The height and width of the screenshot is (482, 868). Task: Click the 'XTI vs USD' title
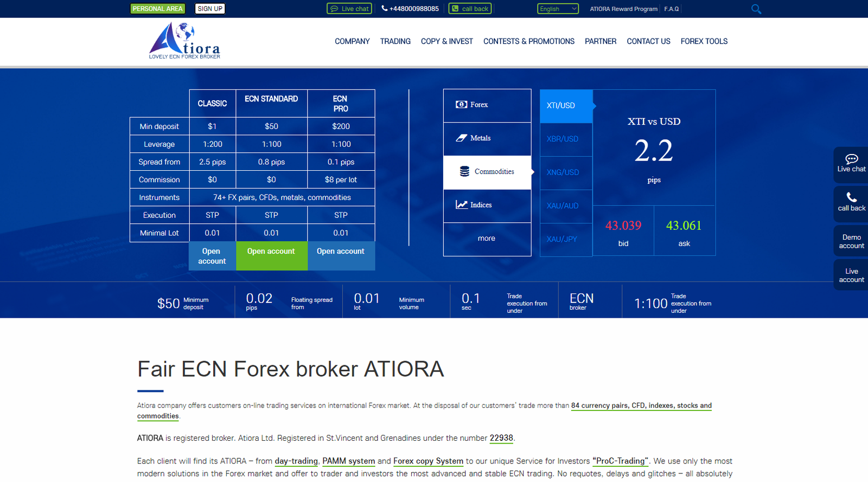[x=654, y=121]
